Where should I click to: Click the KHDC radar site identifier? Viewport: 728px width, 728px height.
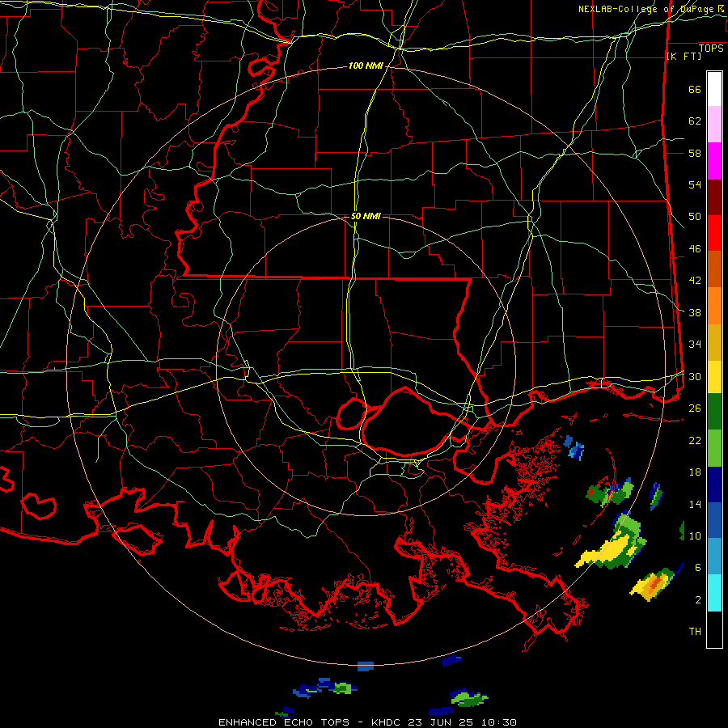(x=387, y=722)
